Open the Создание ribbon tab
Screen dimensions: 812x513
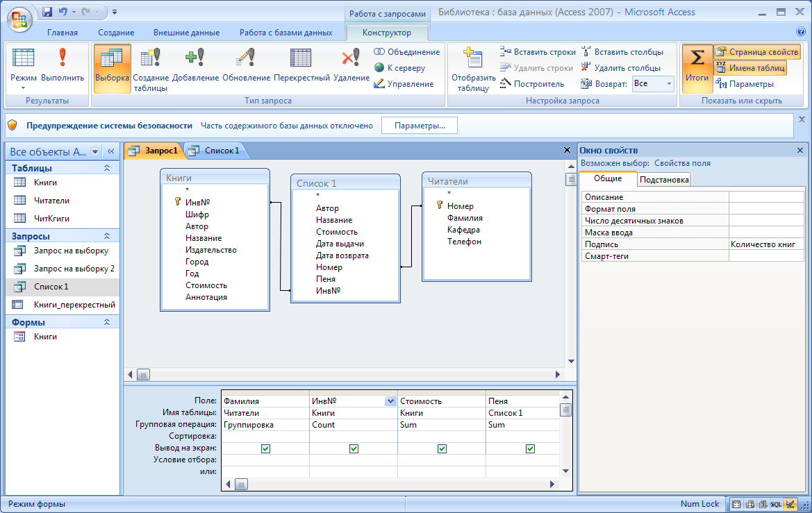click(x=116, y=33)
